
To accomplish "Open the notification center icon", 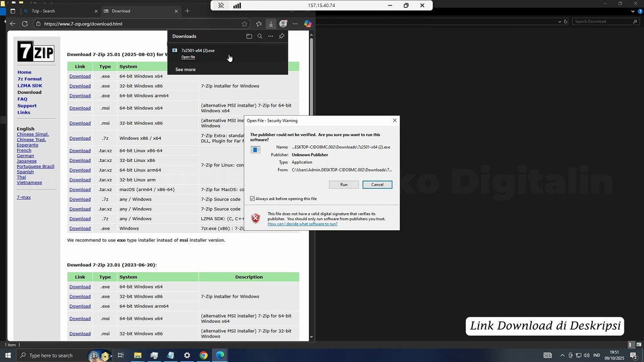I will click(x=633, y=355).
